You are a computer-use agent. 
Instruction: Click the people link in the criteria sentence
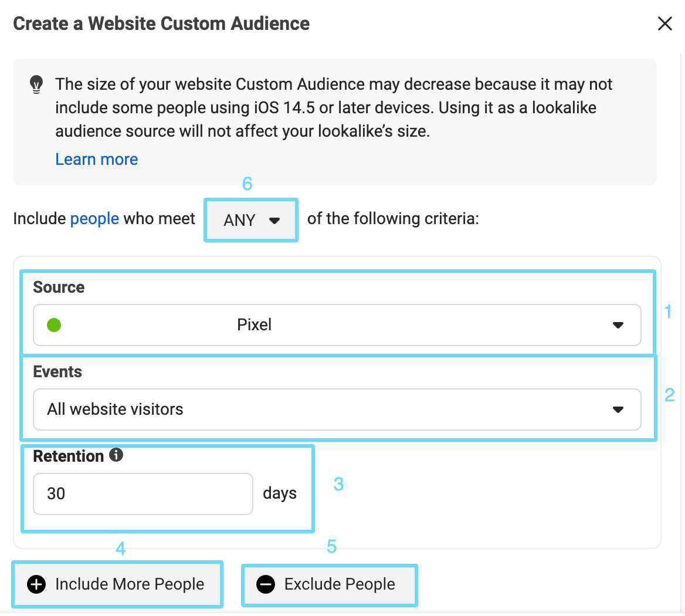[x=94, y=218]
